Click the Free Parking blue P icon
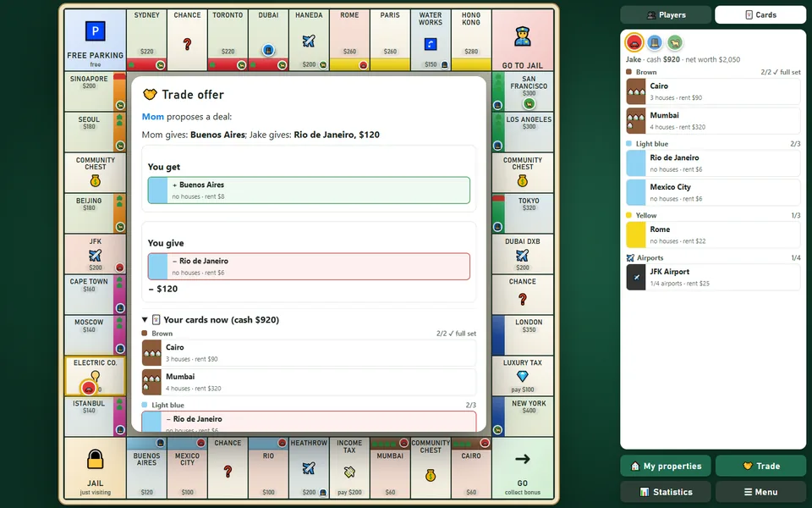812x508 pixels. [x=96, y=31]
